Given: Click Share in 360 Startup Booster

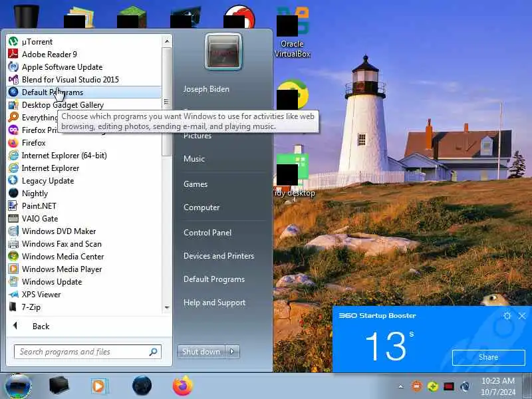Looking at the screenshot, I should click(489, 357).
